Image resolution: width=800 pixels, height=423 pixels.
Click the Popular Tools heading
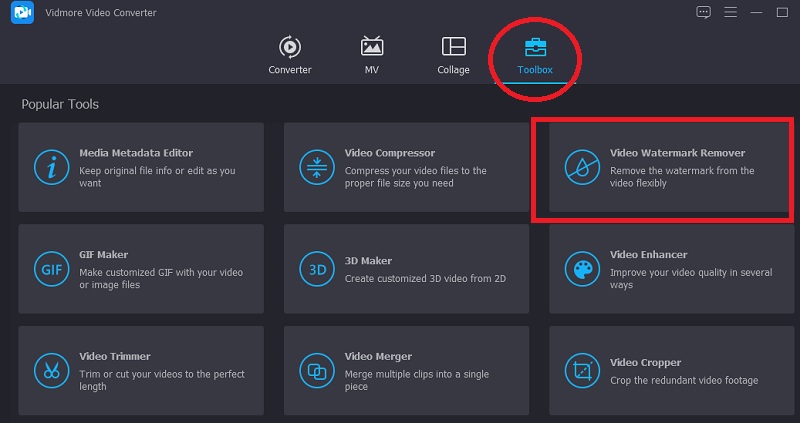pyautogui.click(x=60, y=104)
